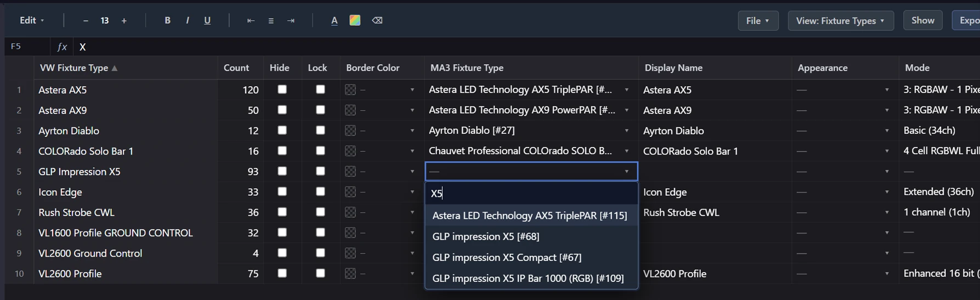The height and width of the screenshot is (300, 980).
Task: Expand MA3 fixture dropdown for COLORado Solo Bar
Action: (x=626, y=151)
